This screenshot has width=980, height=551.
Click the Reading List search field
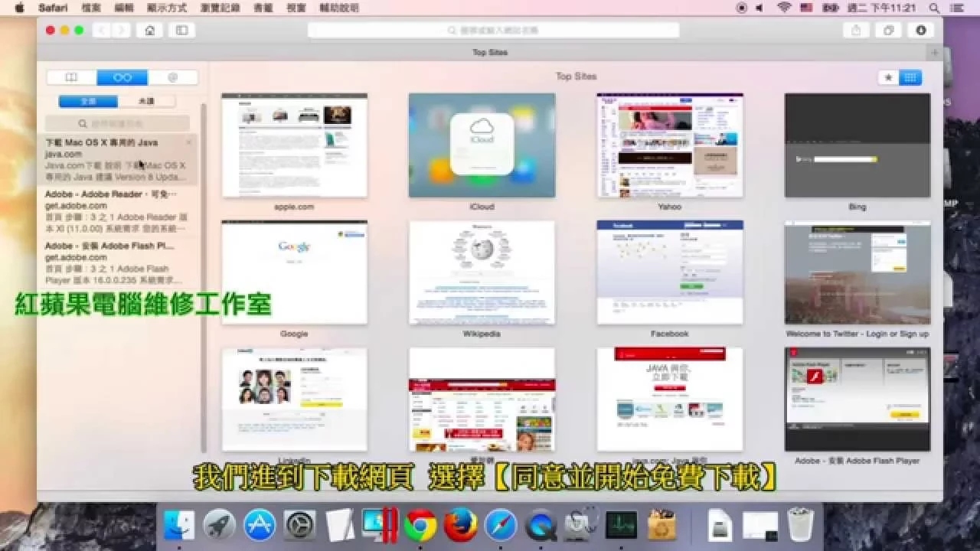[117, 123]
